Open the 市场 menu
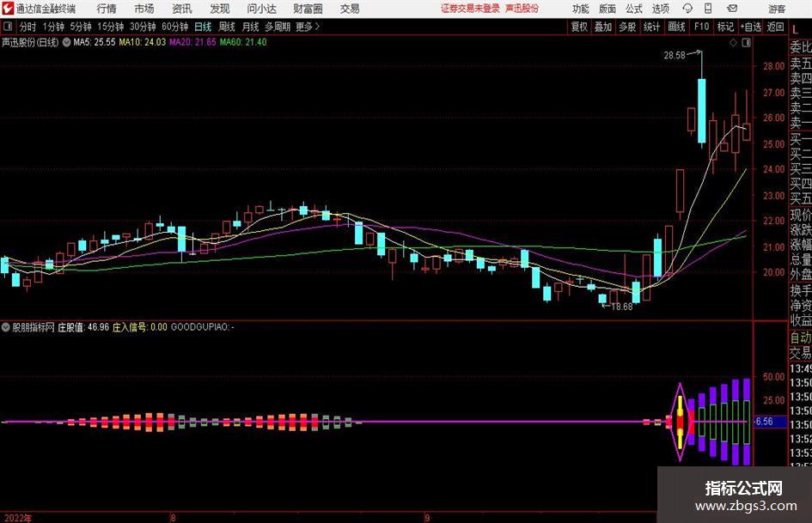This screenshot has width=812, height=523. tap(144, 9)
